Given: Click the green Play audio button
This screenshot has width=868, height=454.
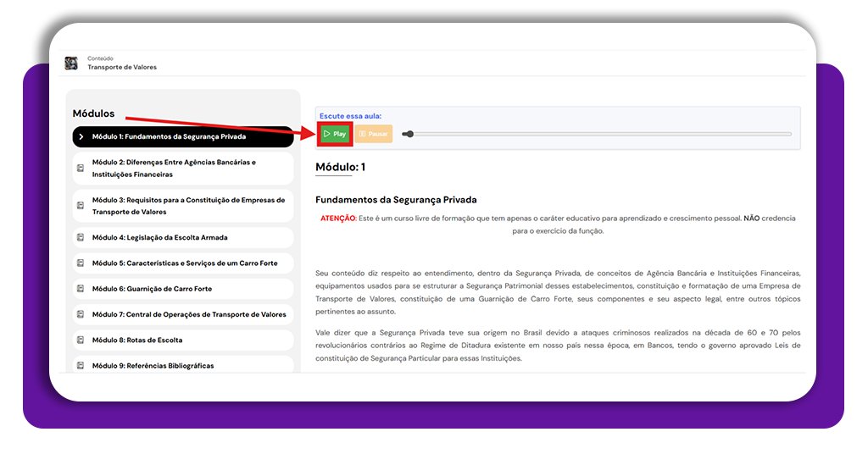Looking at the screenshot, I should click(335, 134).
